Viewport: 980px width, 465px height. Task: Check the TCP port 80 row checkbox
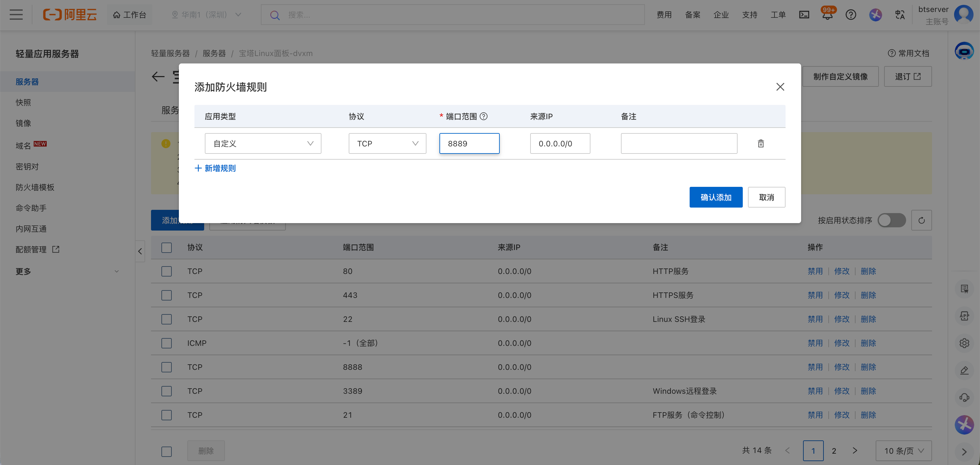pyautogui.click(x=166, y=271)
